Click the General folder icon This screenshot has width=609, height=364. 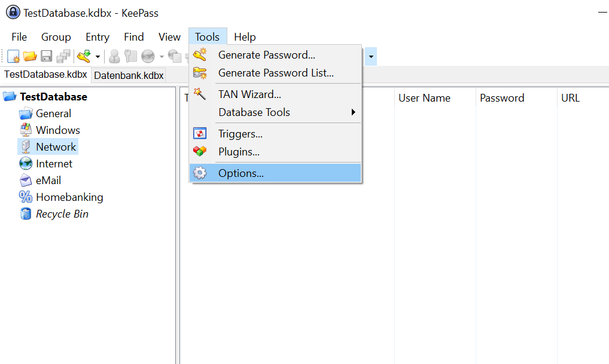(x=26, y=114)
